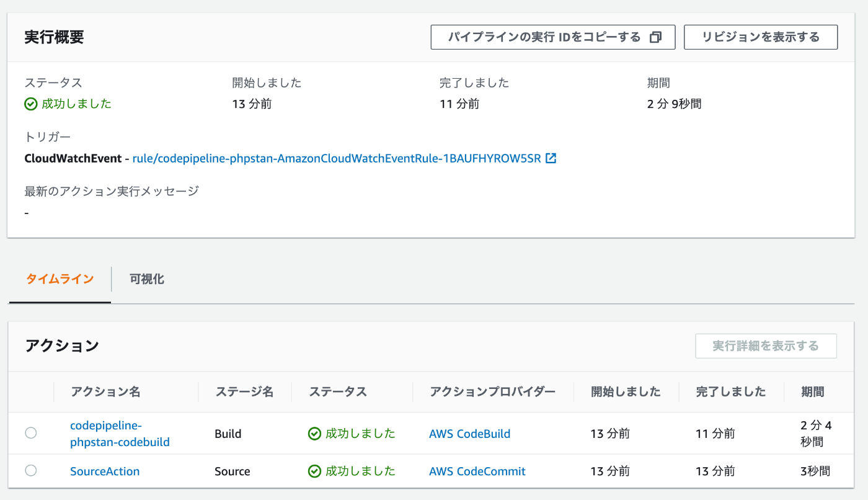Click the copy icon beside 実行 IDをコピーする

click(x=655, y=37)
